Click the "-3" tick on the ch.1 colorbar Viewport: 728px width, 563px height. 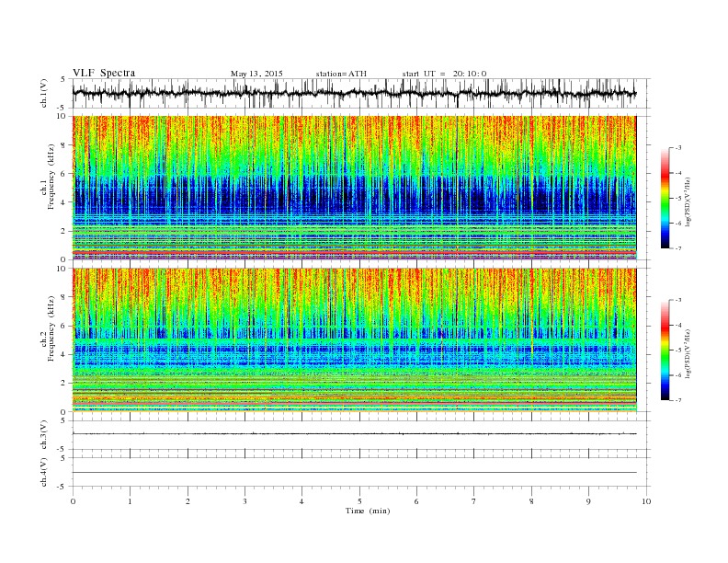point(678,148)
